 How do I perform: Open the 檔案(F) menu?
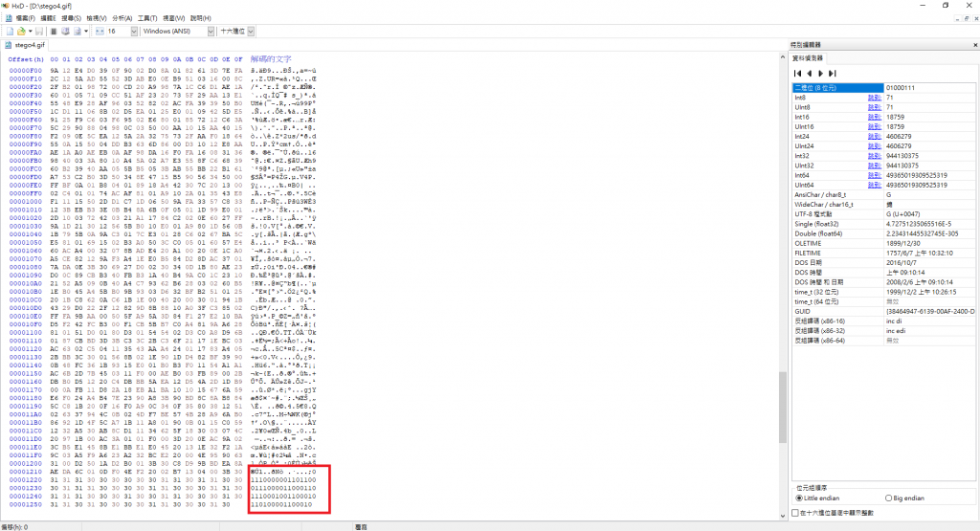(26, 18)
